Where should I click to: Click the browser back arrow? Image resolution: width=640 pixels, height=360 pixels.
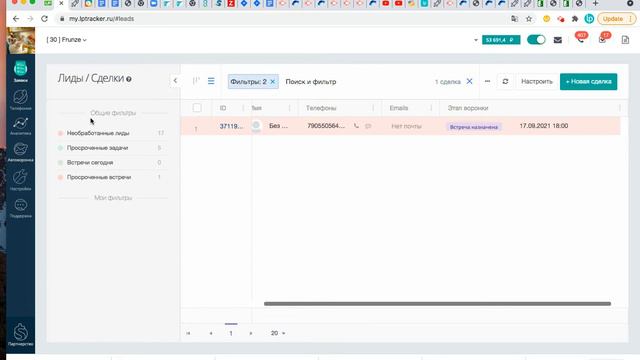16,19
